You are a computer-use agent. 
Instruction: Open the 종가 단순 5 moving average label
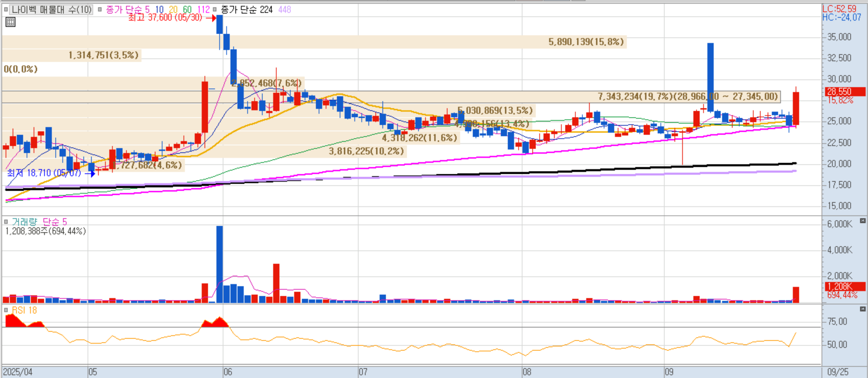tap(127, 9)
